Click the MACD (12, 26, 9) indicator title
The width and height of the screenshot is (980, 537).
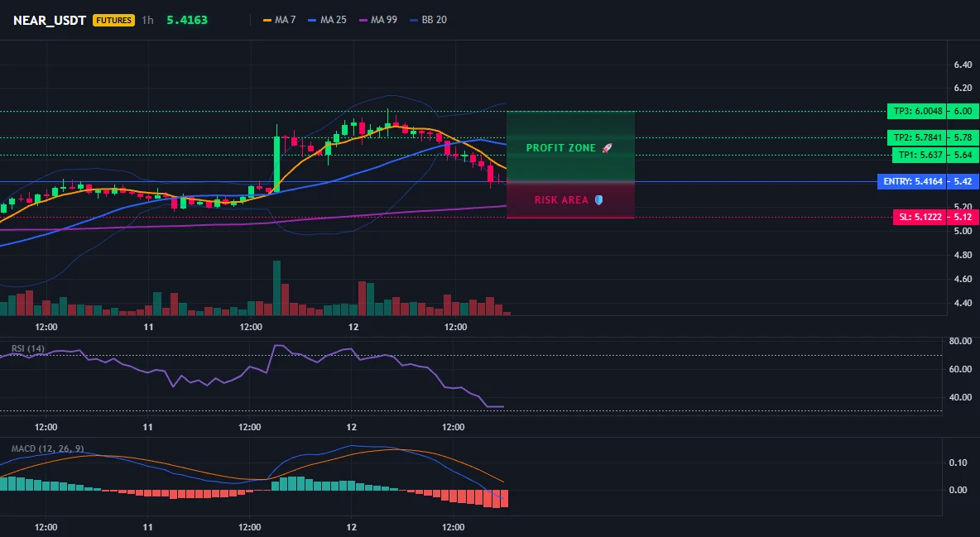47,448
